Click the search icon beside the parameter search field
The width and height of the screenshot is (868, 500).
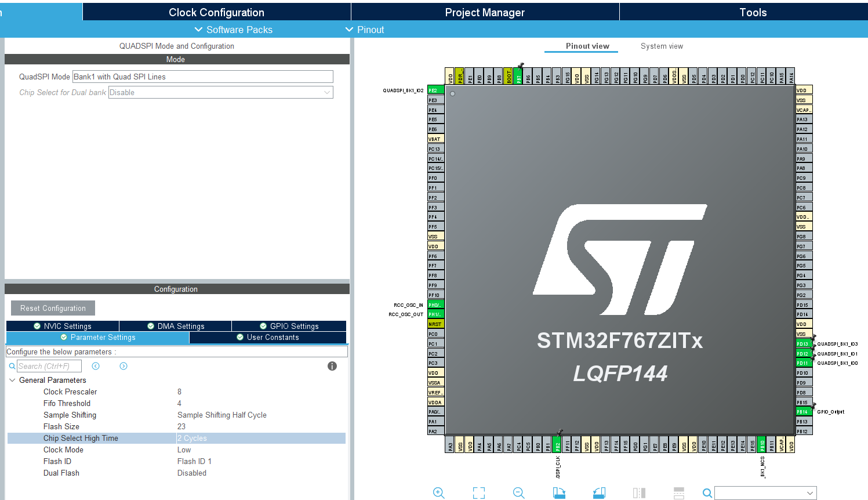pos(12,366)
